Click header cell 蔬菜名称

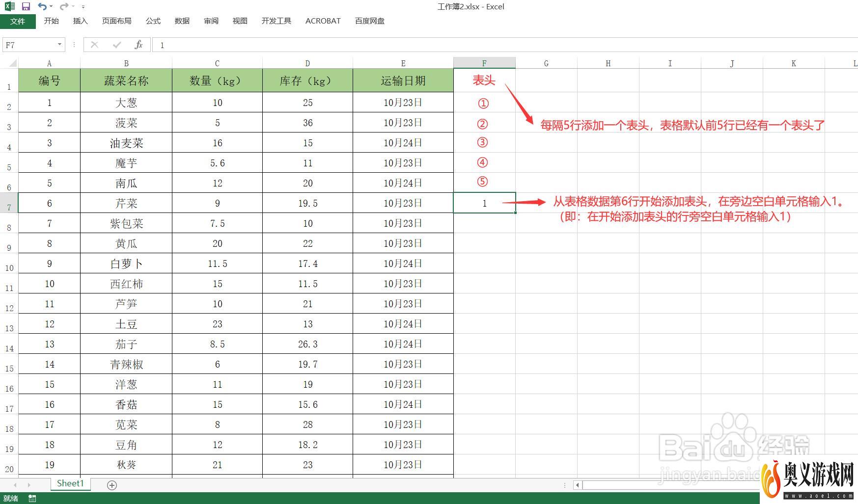coord(126,80)
